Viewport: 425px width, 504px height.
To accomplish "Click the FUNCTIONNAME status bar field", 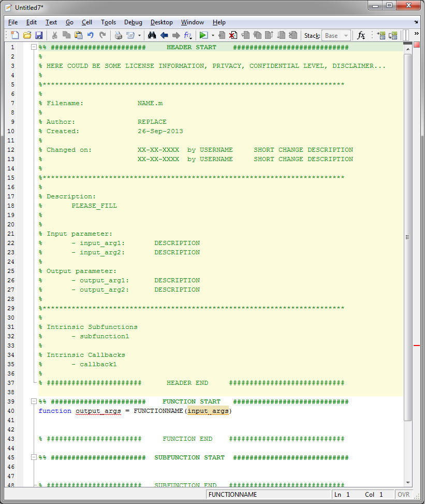I will [269, 494].
